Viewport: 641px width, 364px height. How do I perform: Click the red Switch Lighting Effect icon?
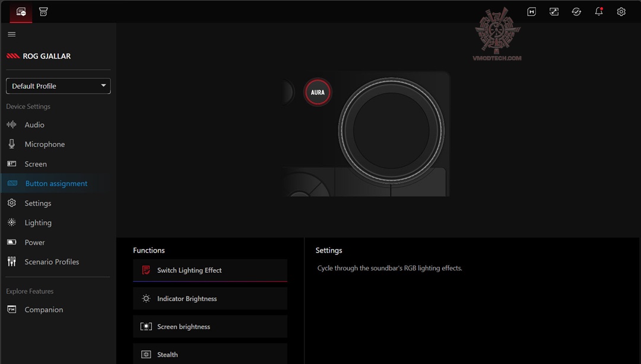click(146, 270)
